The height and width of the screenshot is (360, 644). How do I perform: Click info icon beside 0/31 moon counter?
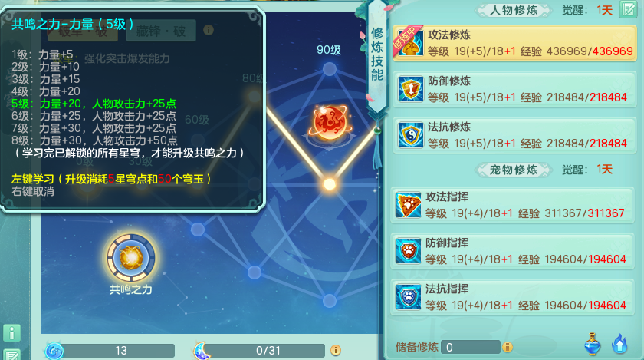336,350
